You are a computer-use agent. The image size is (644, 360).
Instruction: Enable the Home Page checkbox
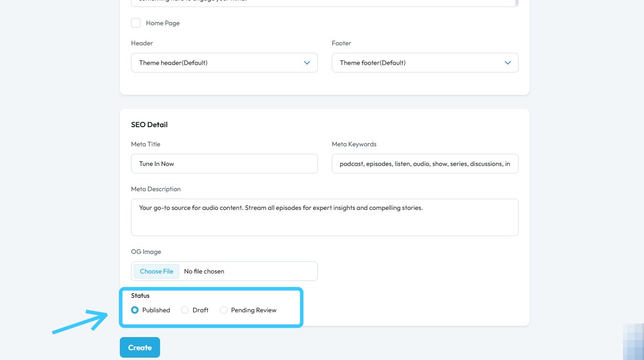pos(136,23)
